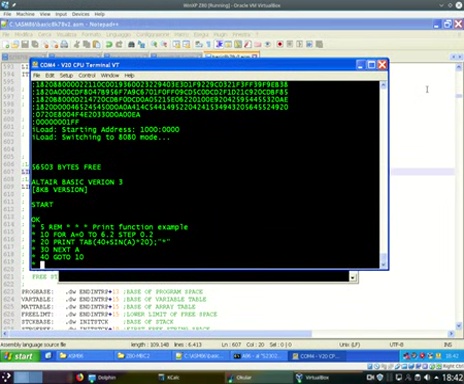Viewport: 464px width, 384px height.
Task: Open the Edit menu in the terminal window
Action: click(50, 75)
